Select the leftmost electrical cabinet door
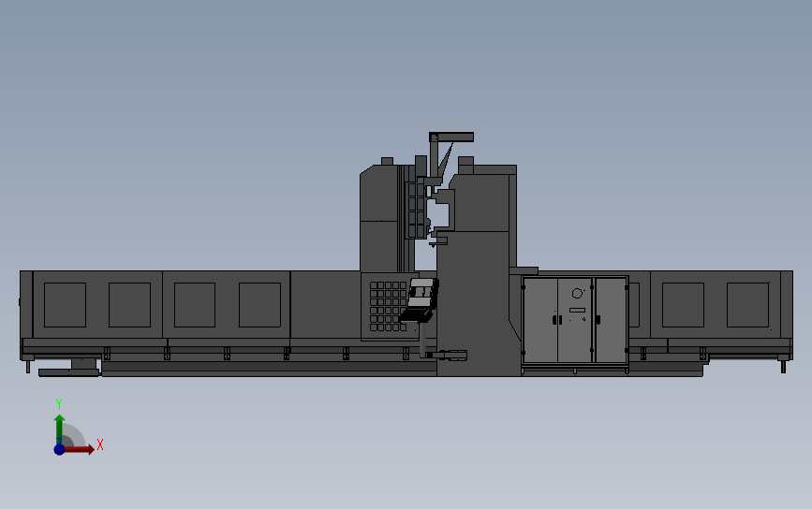 [x=540, y=320]
